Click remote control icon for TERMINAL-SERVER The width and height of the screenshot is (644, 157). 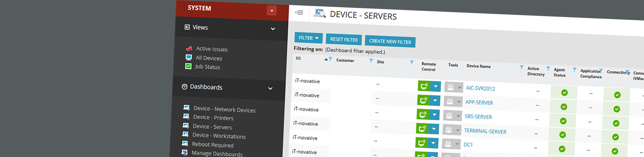(422, 129)
